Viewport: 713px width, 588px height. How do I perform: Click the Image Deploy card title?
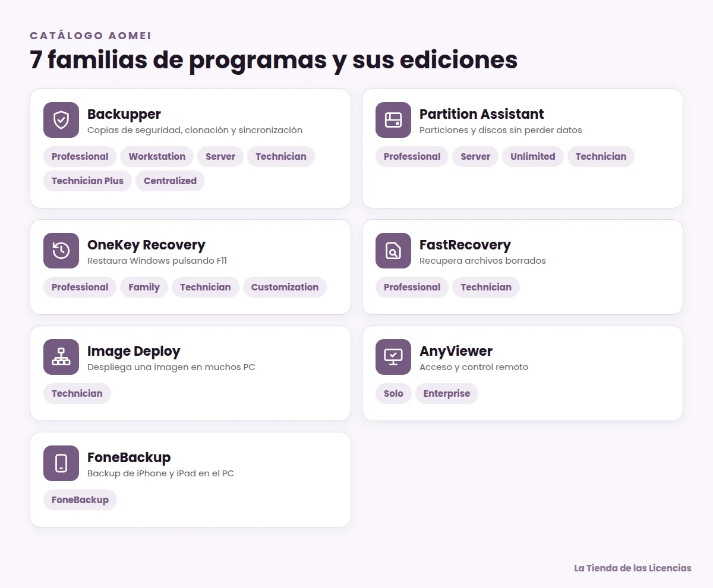134,351
